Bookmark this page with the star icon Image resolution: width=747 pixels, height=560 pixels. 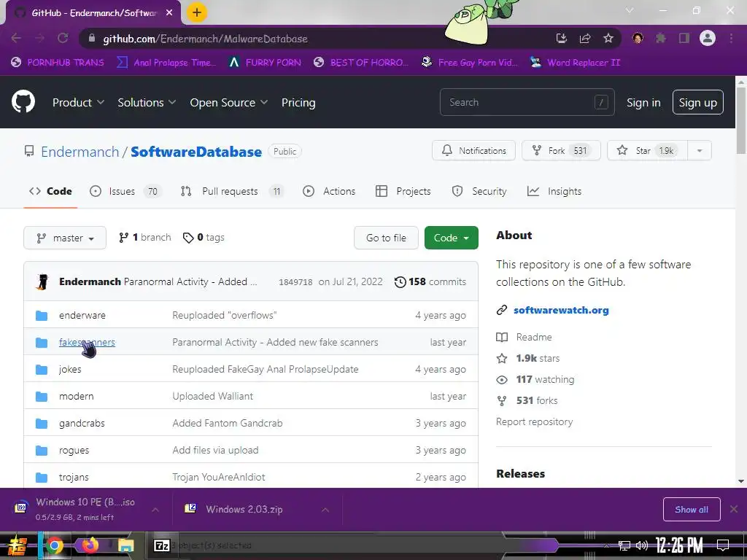(x=608, y=39)
